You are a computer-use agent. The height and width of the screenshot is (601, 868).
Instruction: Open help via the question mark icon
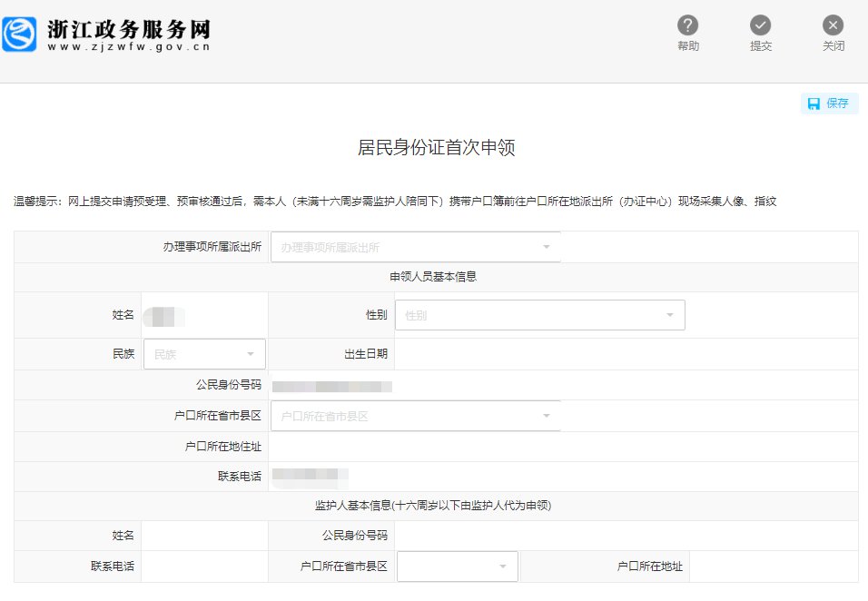pyautogui.click(x=688, y=25)
